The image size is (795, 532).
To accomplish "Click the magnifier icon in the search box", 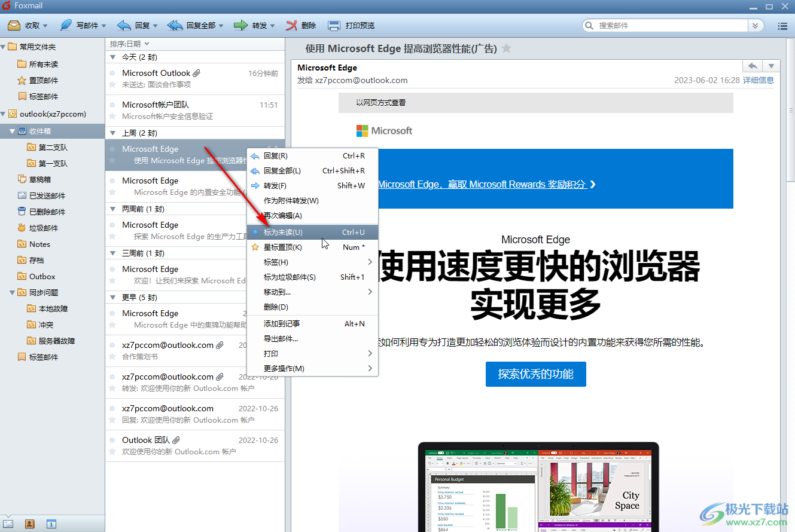I will 590,26.
